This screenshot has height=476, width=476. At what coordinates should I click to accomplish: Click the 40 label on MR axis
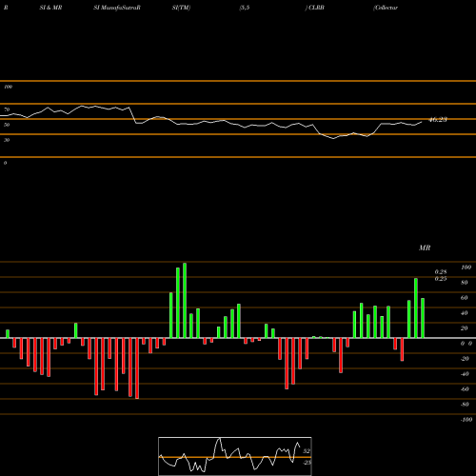[x=464, y=313]
